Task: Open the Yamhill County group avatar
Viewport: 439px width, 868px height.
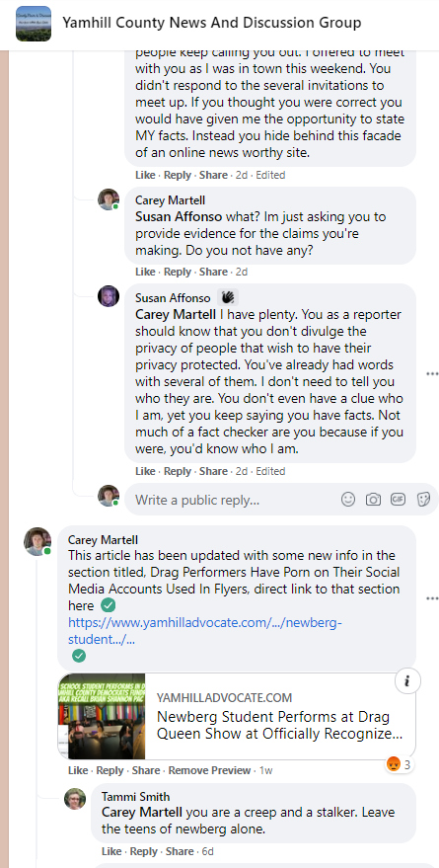Action: point(34,24)
